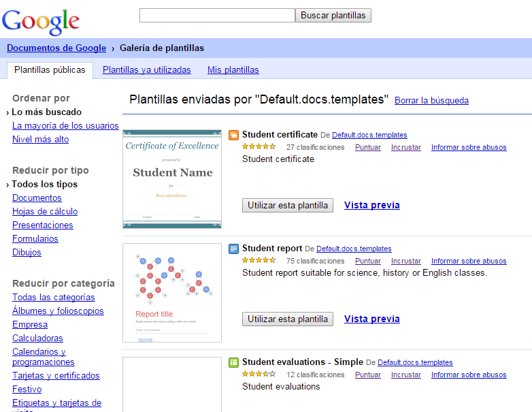Open the Festivo category
Screen dimensions: 532x412
tap(27, 390)
